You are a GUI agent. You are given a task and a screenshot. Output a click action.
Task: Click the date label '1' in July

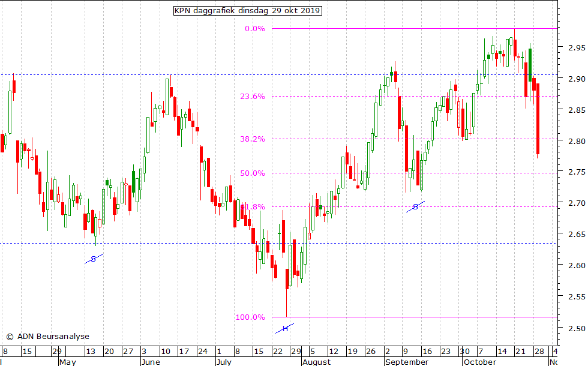219,352
